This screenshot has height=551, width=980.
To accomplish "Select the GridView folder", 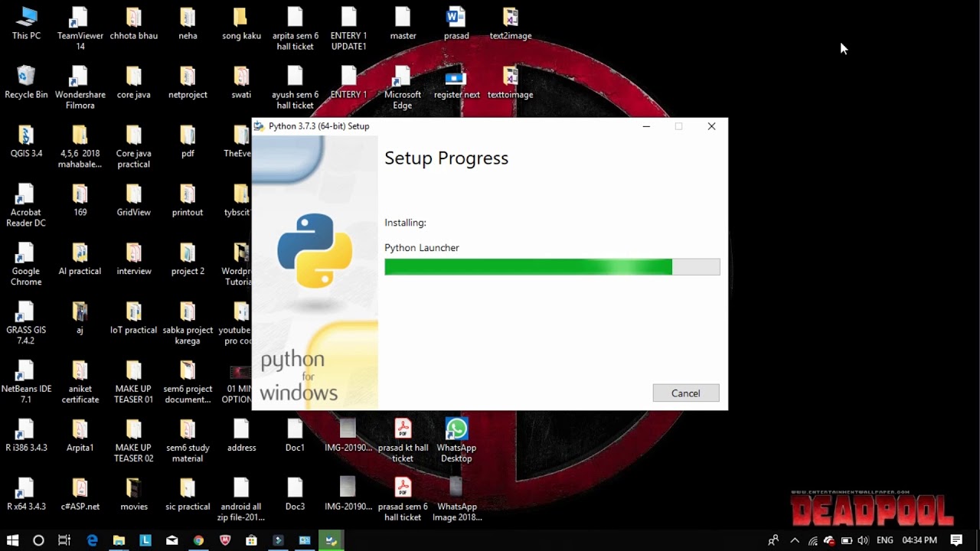I will (x=133, y=200).
